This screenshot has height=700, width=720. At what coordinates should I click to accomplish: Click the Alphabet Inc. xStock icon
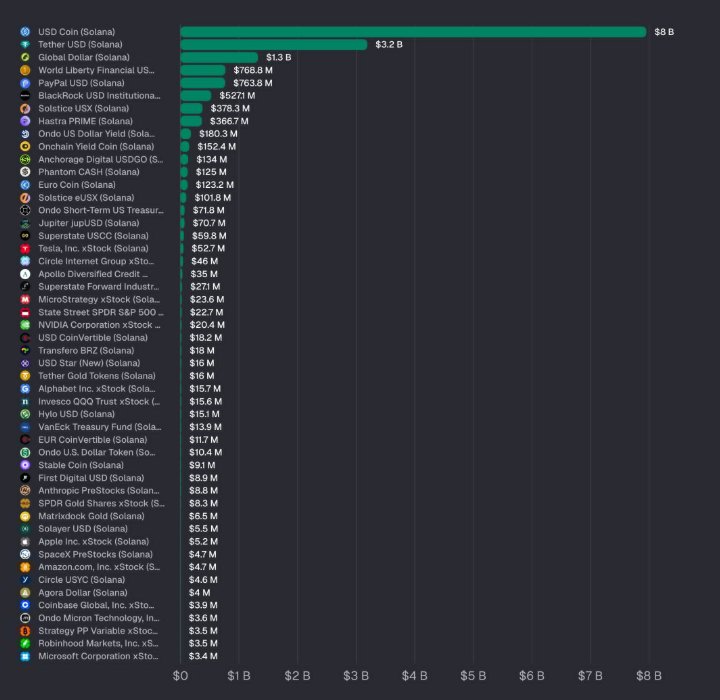[25, 389]
